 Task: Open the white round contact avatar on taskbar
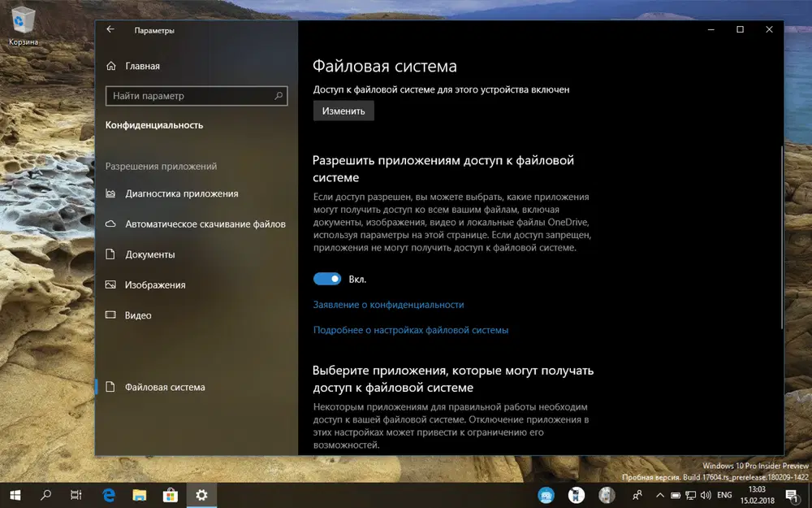coord(577,495)
